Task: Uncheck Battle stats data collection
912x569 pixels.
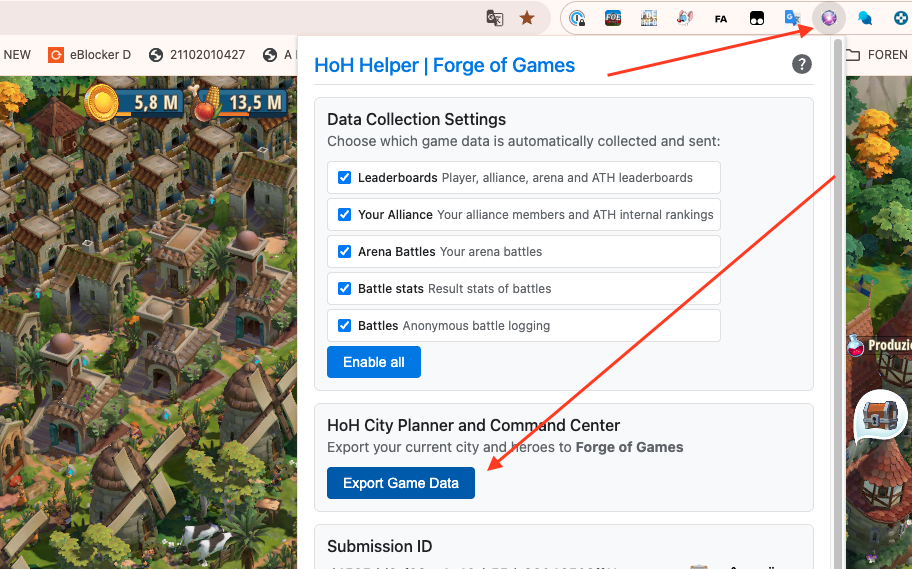Action: coord(344,289)
